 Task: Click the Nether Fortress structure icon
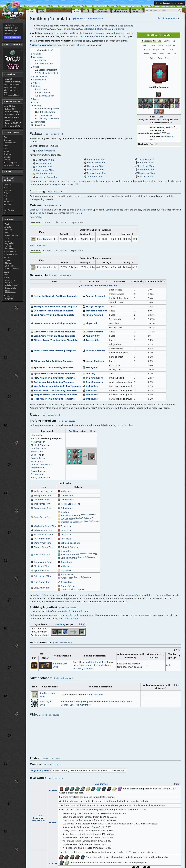[x=84, y=361]
